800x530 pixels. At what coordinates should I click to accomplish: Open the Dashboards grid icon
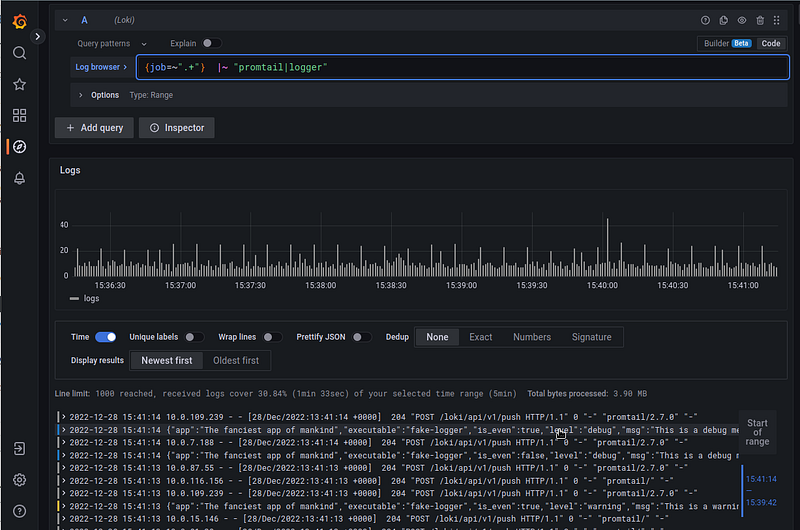(19, 115)
